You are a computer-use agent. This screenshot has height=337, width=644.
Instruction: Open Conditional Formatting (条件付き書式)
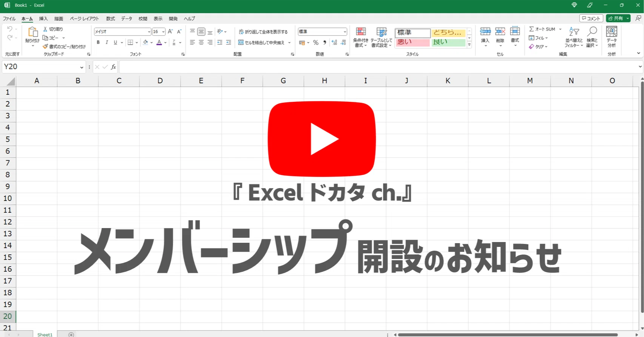[x=361, y=37]
